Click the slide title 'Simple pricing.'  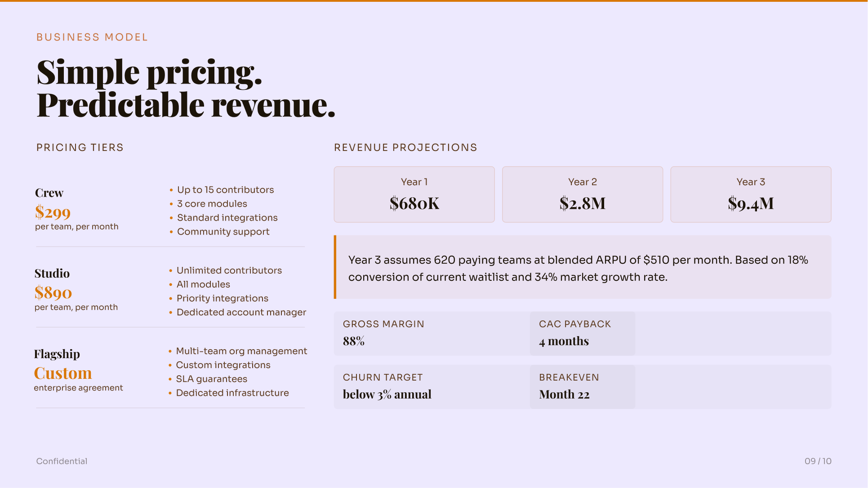[x=149, y=72]
